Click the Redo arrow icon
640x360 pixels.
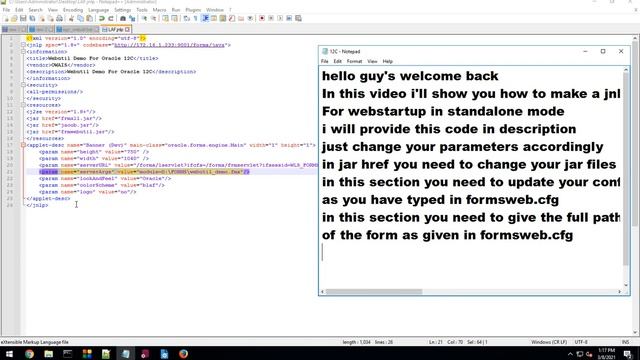[111, 18]
